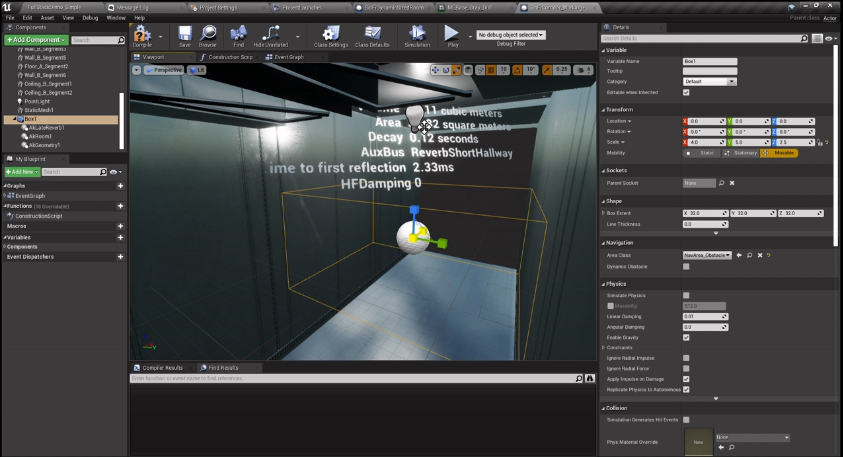This screenshot has width=843, height=457.
Task: Open Class Defaults from the toolbar
Action: (x=371, y=35)
